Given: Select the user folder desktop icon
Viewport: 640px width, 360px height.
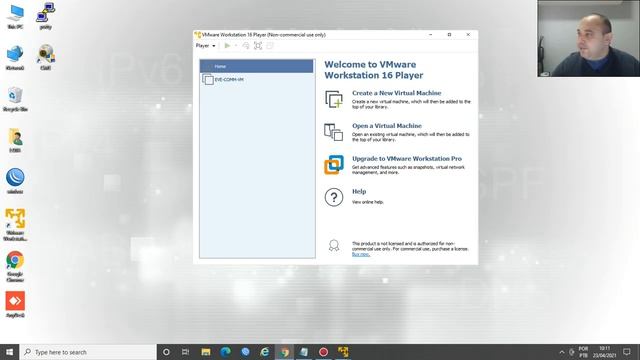Looking at the screenshot, I should pyautogui.click(x=15, y=141).
